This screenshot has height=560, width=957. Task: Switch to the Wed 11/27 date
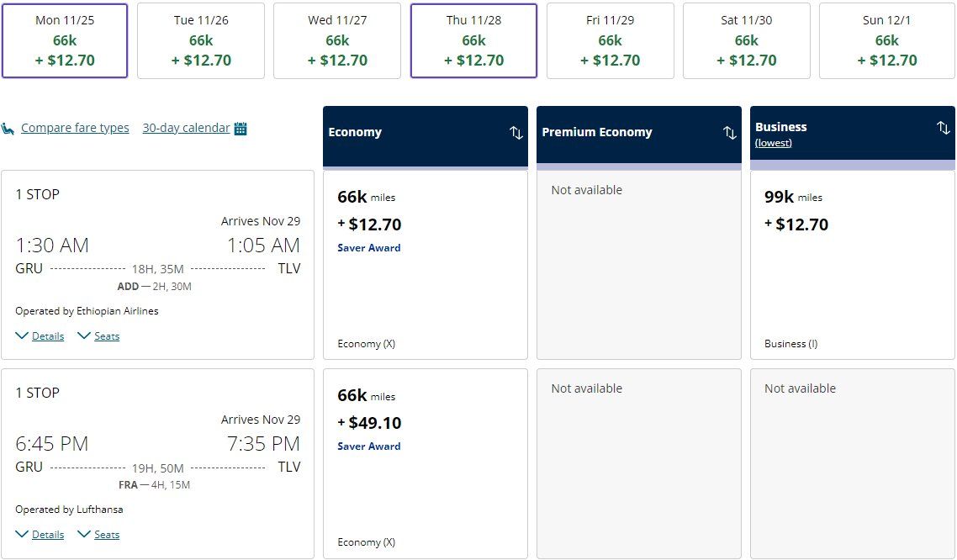tap(337, 40)
